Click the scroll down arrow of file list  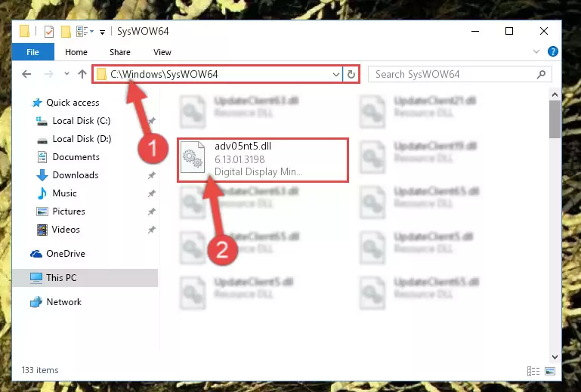click(x=555, y=357)
